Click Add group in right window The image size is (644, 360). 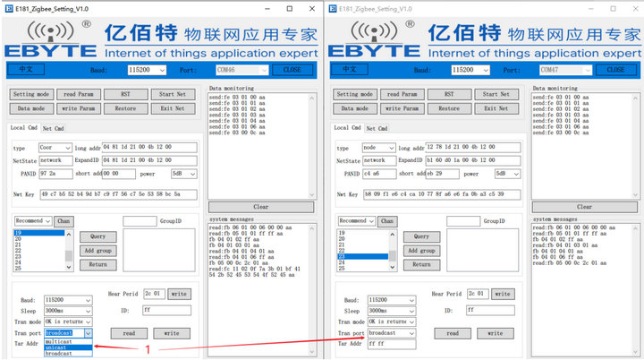[x=422, y=251]
